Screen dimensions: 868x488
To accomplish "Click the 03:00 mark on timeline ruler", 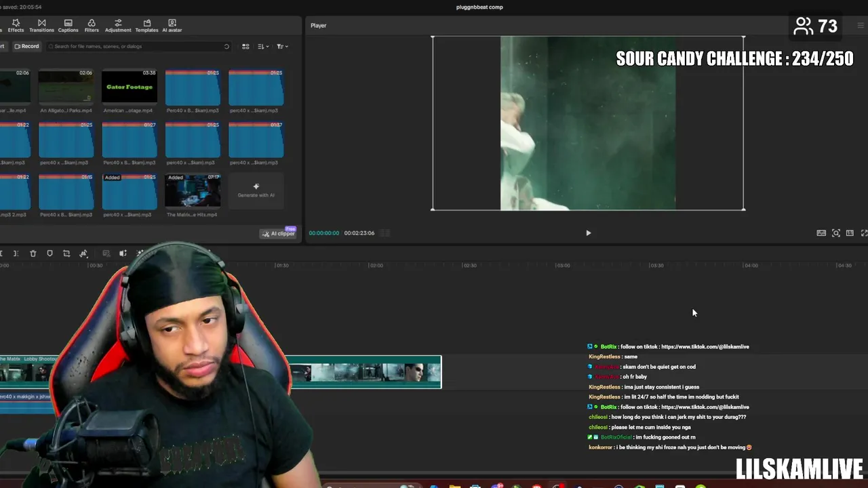I will tap(563, 266).
